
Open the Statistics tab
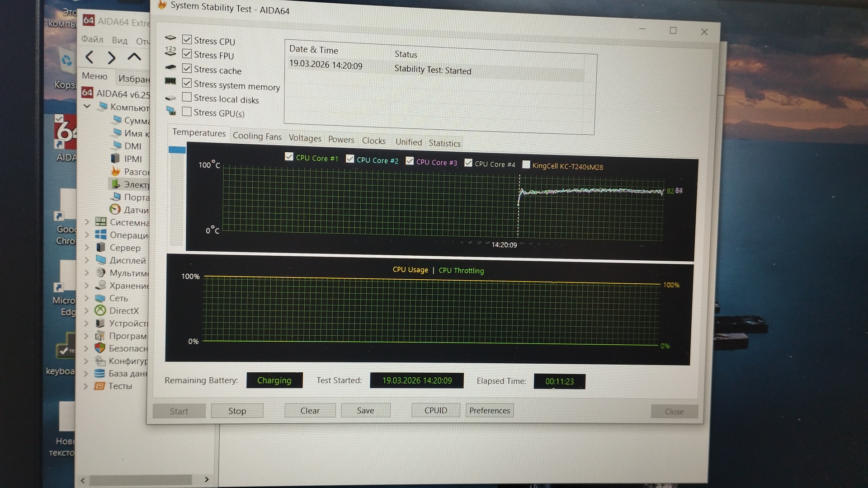pyautogui.click(x=444, y=143)
